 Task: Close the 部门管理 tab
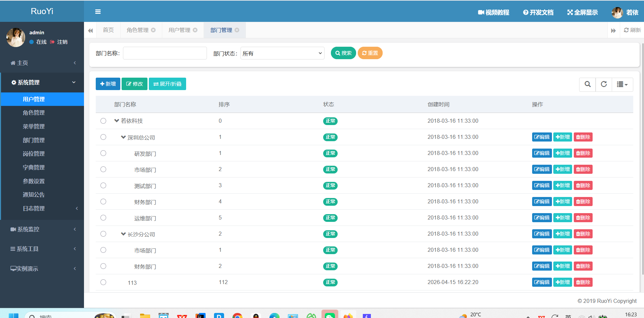point(237,30)
